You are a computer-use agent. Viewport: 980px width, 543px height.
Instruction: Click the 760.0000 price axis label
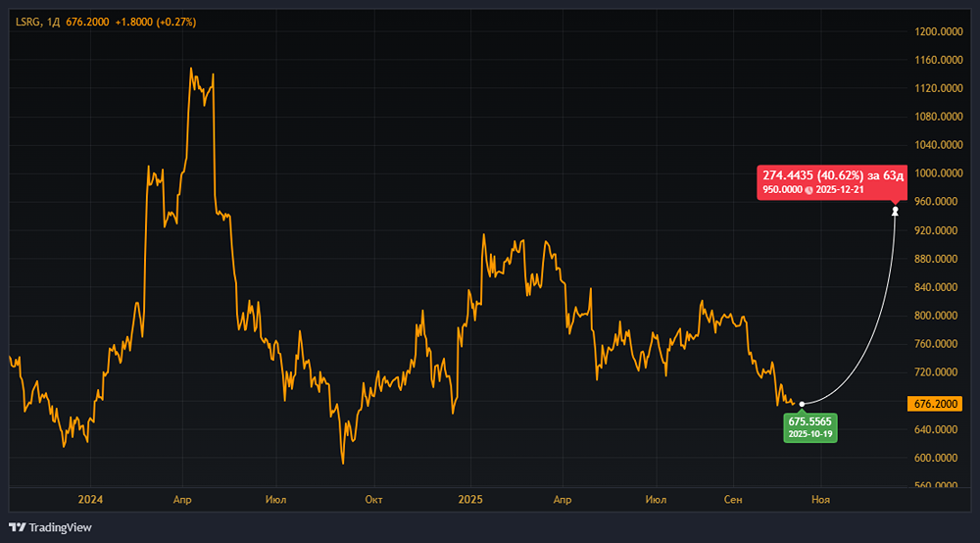point(936,344)
